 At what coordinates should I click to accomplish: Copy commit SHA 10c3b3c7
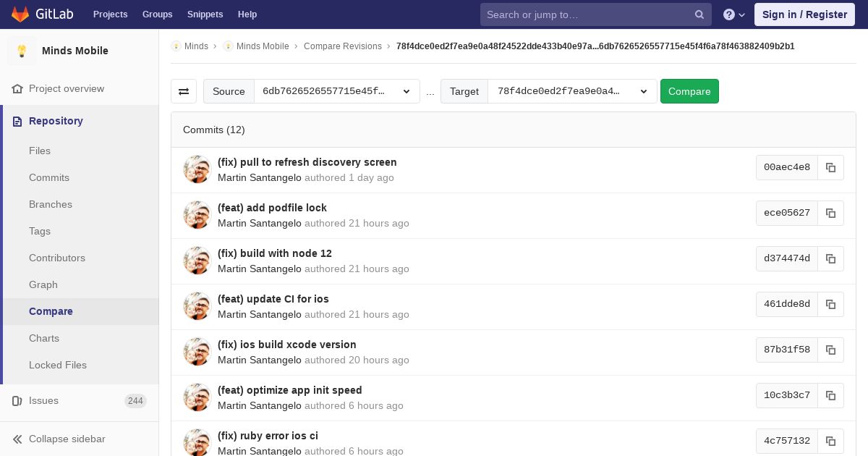[830, 395]
